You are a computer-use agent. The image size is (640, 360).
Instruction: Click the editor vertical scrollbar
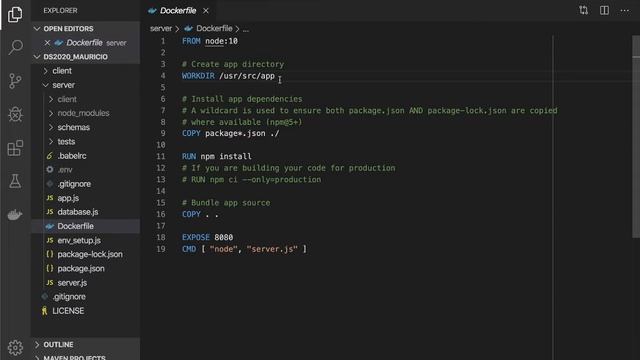(636, 137)
